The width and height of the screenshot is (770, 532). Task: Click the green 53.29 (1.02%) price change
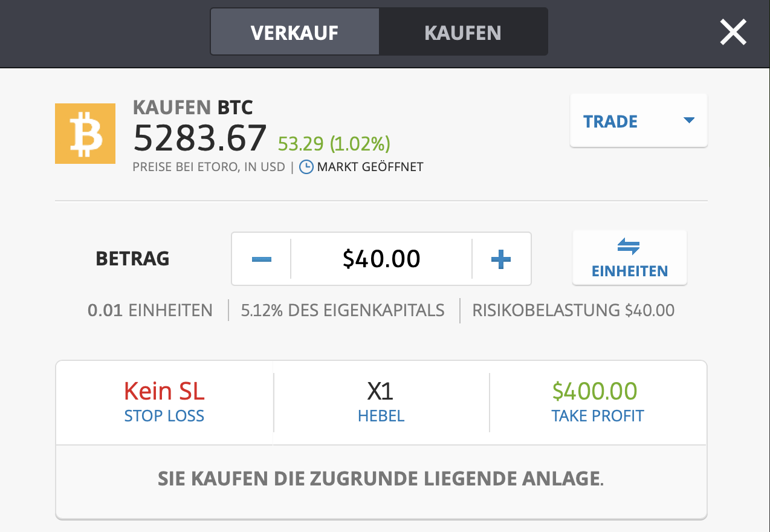(x=334, y=144)
